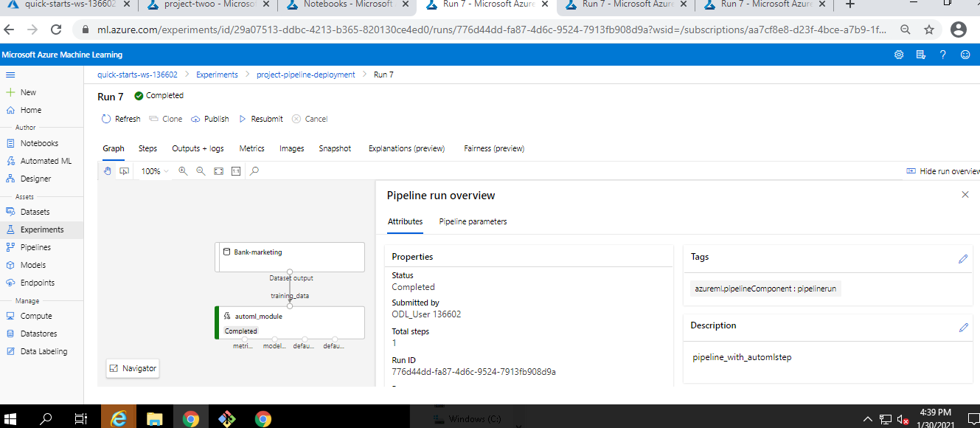Select the pan hand tool

[108, 171]
